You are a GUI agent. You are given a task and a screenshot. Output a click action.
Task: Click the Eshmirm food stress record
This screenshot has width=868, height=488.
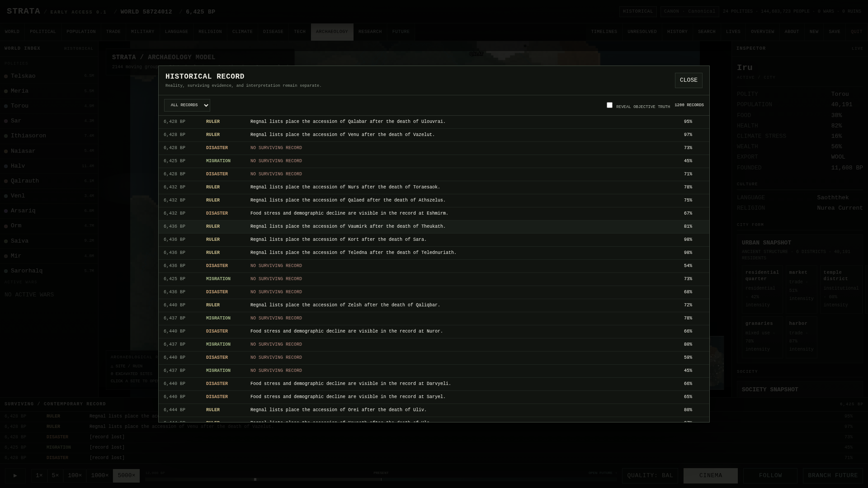(x=434, y=213)
